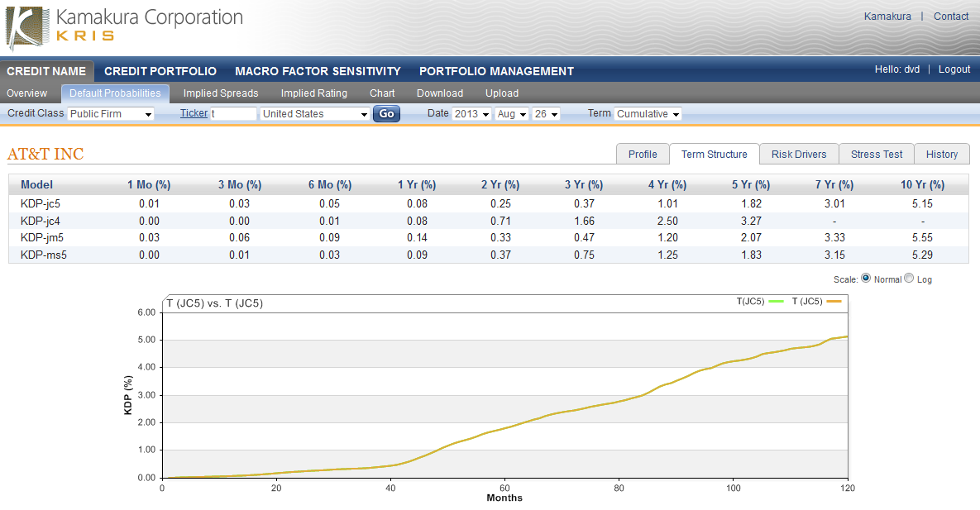This screenshot has width=980, height=510.
Task: Click the 2 Yr (%) column header
Action: pos(500,185)
